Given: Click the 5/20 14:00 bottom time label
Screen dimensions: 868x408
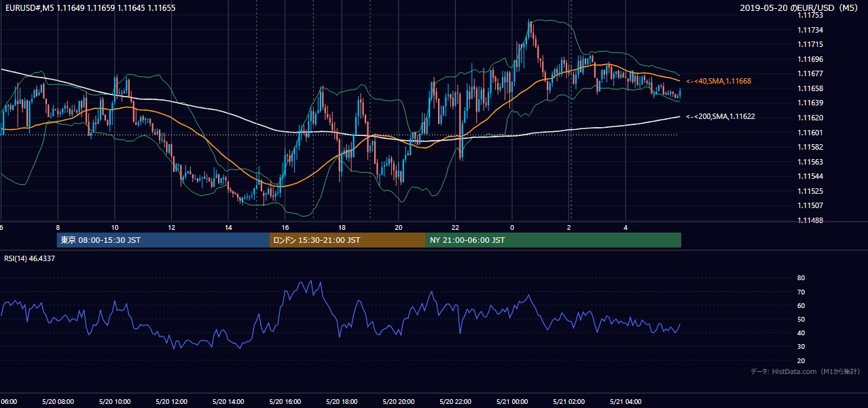Looking at the screenshot, I should click(x=228, y=401).
